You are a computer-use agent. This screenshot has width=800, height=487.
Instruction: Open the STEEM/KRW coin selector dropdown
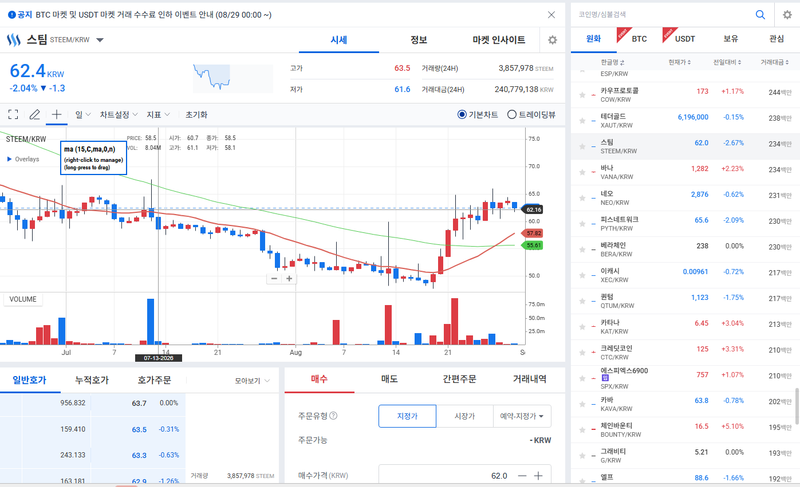(x=100, y=40)
